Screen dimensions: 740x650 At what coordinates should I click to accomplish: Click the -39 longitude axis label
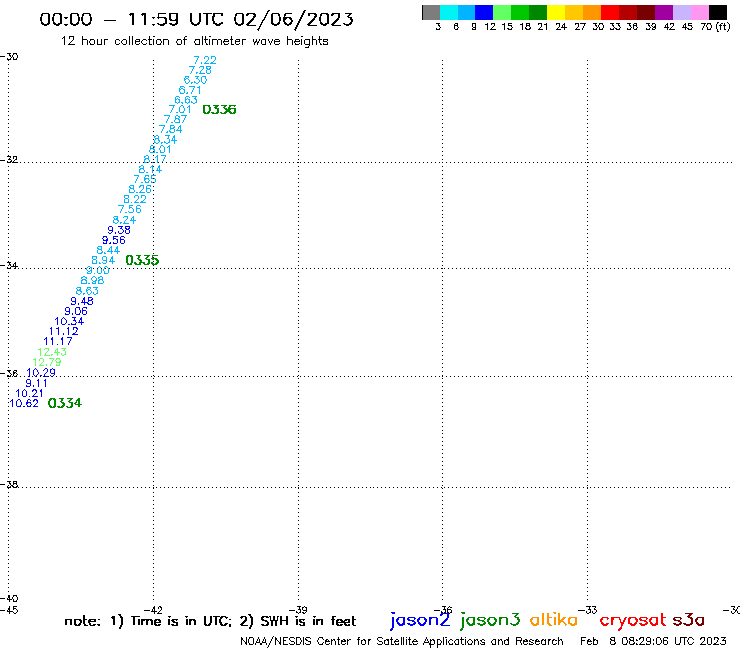(298, 610)
